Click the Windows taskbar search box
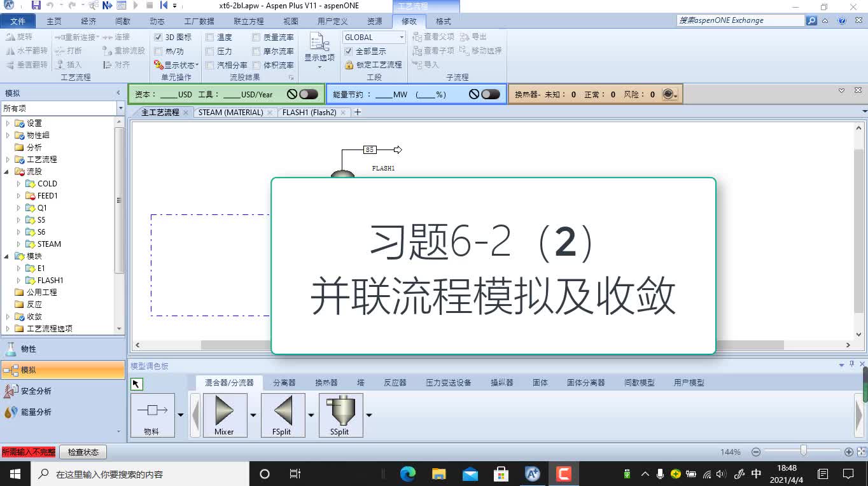The width and height of the screenshot is (868, 486). (x=127, y=474)
